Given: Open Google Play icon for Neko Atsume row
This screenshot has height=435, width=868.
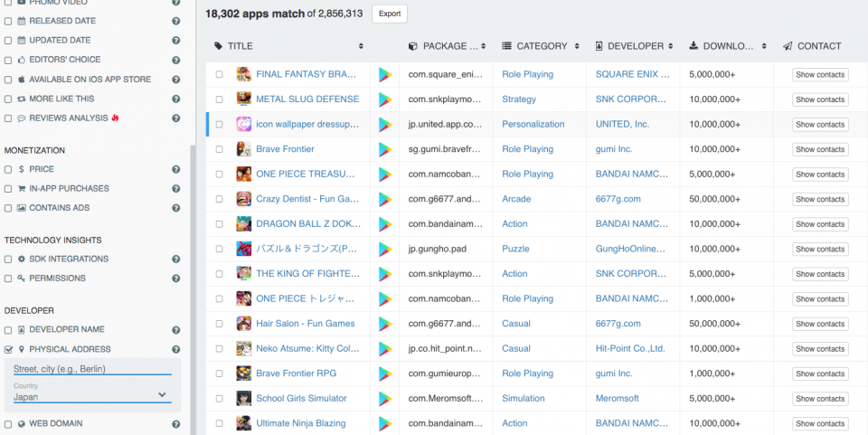Looking at the screenshot, I should click(x=385, y=349).
